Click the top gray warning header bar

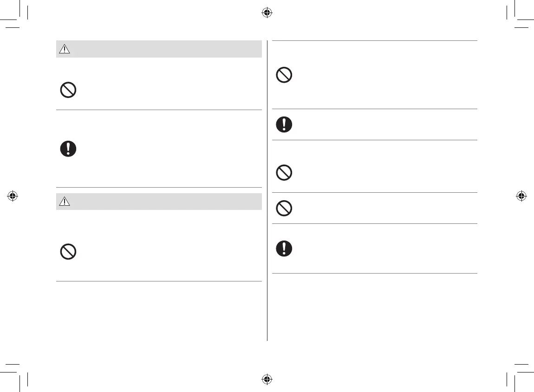163,49
